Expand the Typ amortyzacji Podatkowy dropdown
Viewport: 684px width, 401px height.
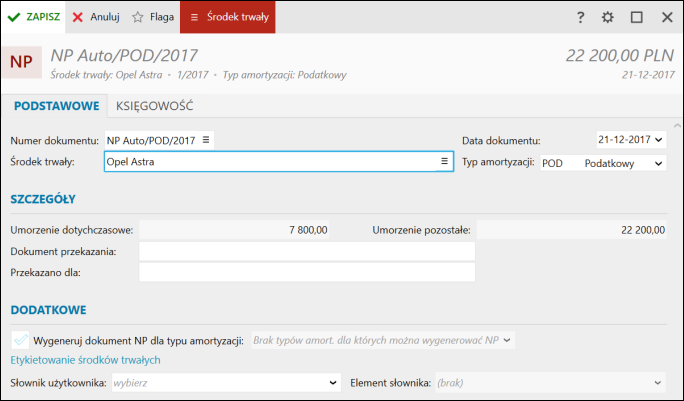coord(659,164)
